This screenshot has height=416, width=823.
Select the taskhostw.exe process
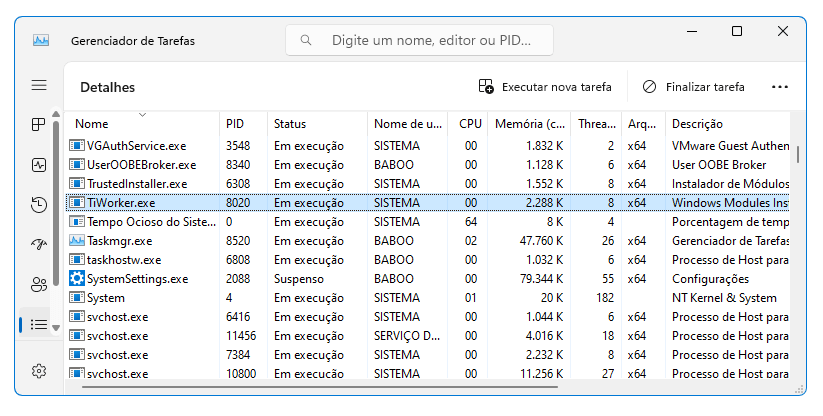pos(124,260)
